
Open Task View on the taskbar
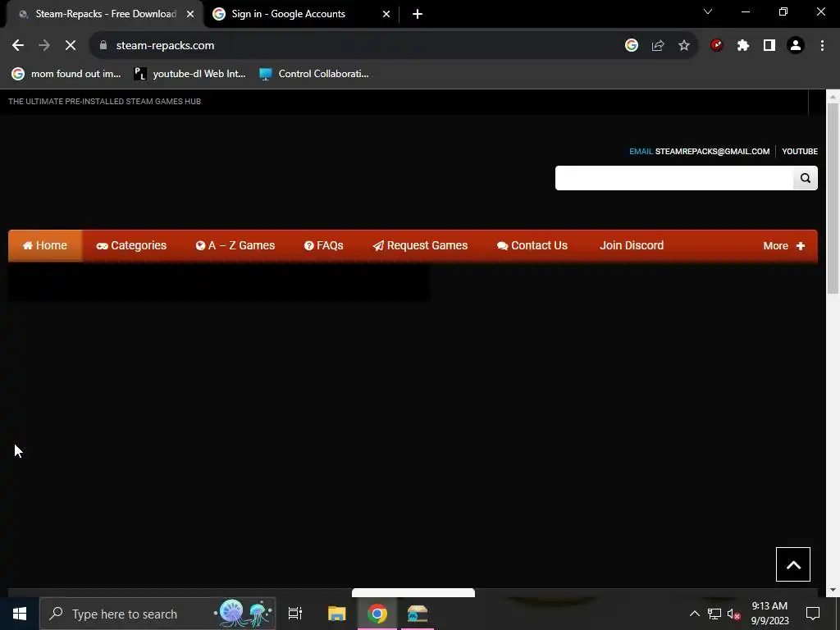click(295, 614)
